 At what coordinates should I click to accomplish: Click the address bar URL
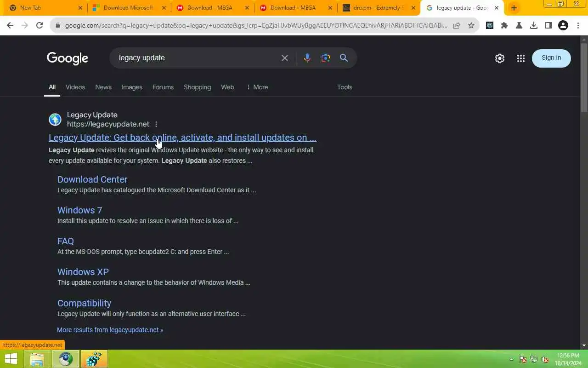(256, 26)
